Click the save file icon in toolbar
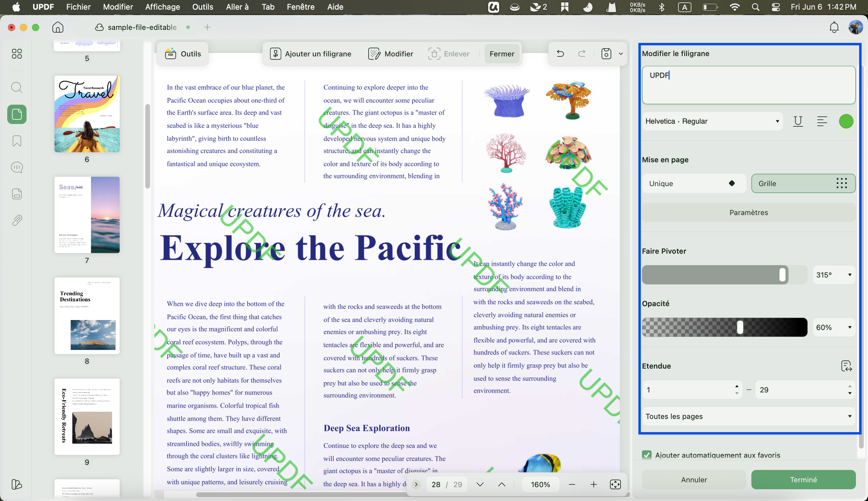 (606, 54)
